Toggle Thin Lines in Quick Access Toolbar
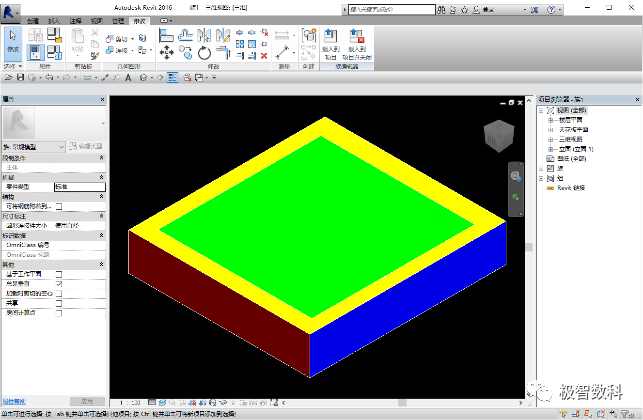The width and height of the screenshot is (643, 420). click(172, 78)
